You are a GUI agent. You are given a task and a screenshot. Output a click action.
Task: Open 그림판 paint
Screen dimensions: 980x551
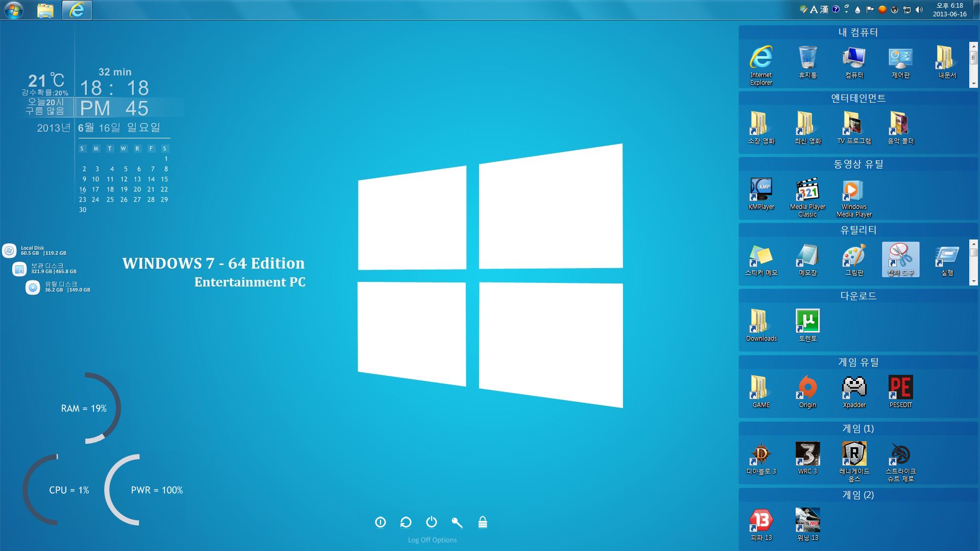tap(854, 260)
